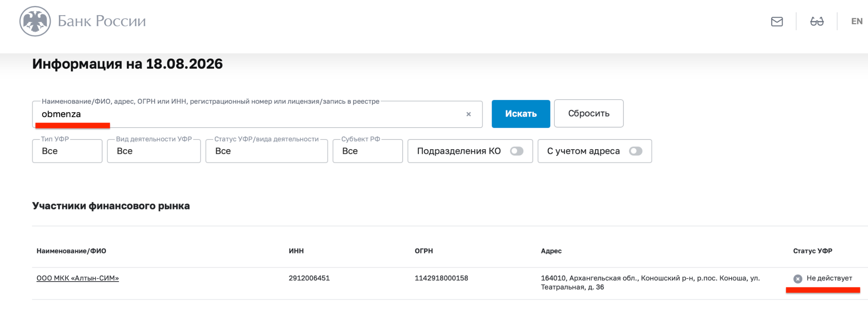Click the Bank of Russia eagle logo
Viewport: 868px width, 329px height.
pyautogui.click(x=35, y=21)
